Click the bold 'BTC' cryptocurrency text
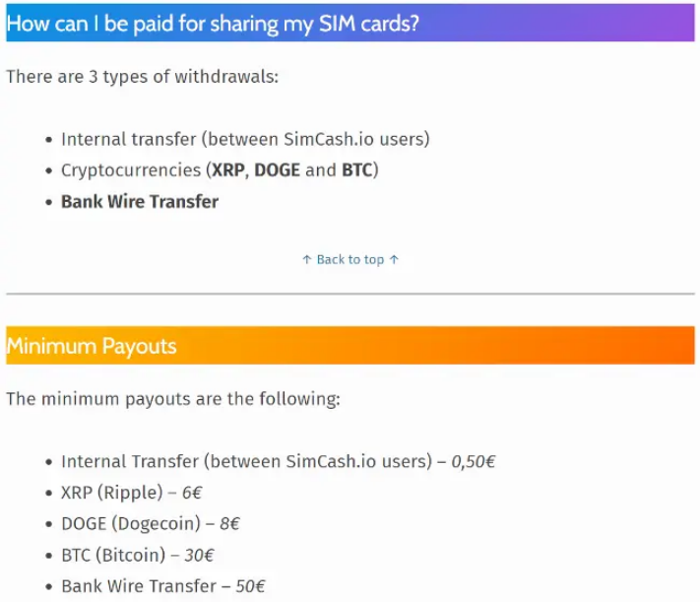The height and width of the screenshot is (602, 700). pos(357,169)
